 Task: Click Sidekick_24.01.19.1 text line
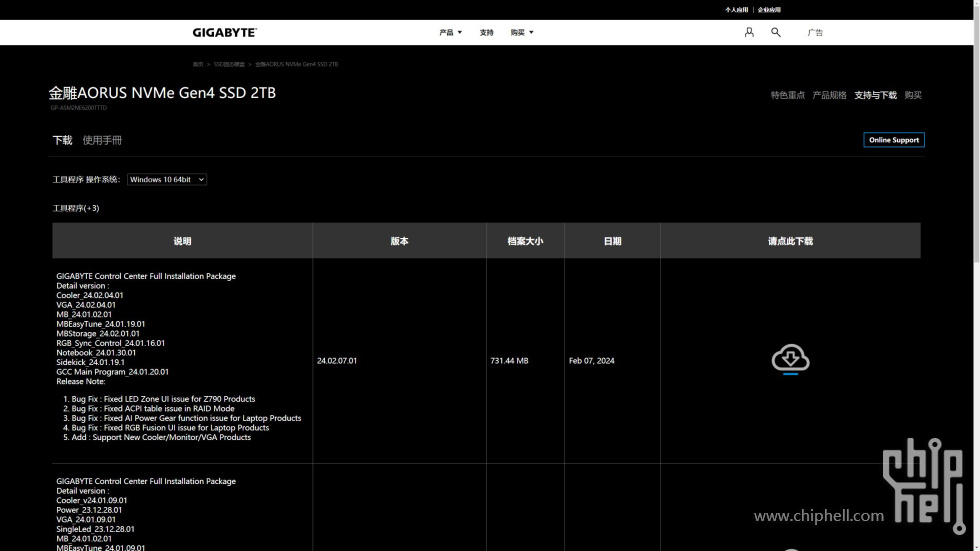[x=90, y=362]
